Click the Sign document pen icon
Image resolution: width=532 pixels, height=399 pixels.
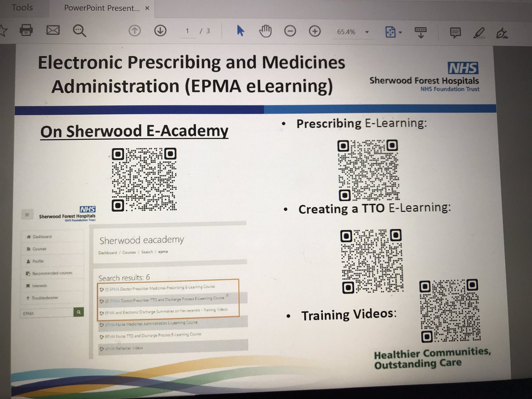[502, 33]
